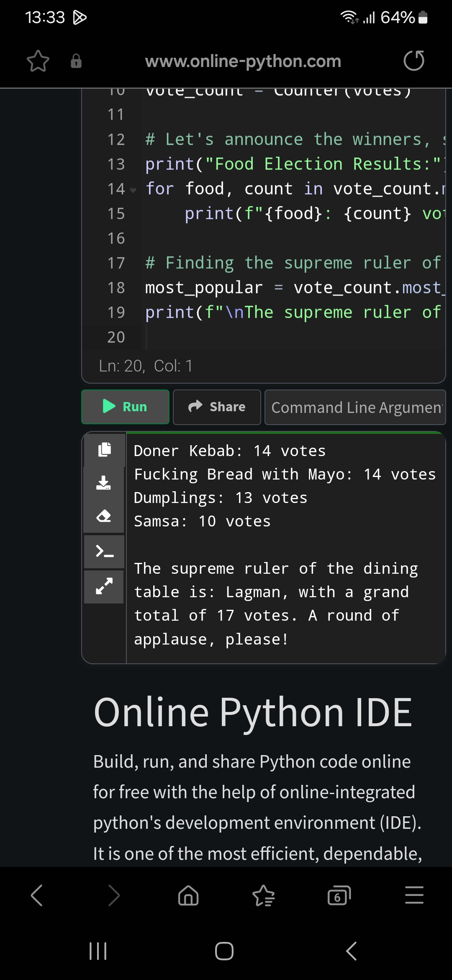Image resolution: width=452 pixels, height=980 pixels.
Task: Tap the www.online-python.com address bar
Action: [243, 61]
